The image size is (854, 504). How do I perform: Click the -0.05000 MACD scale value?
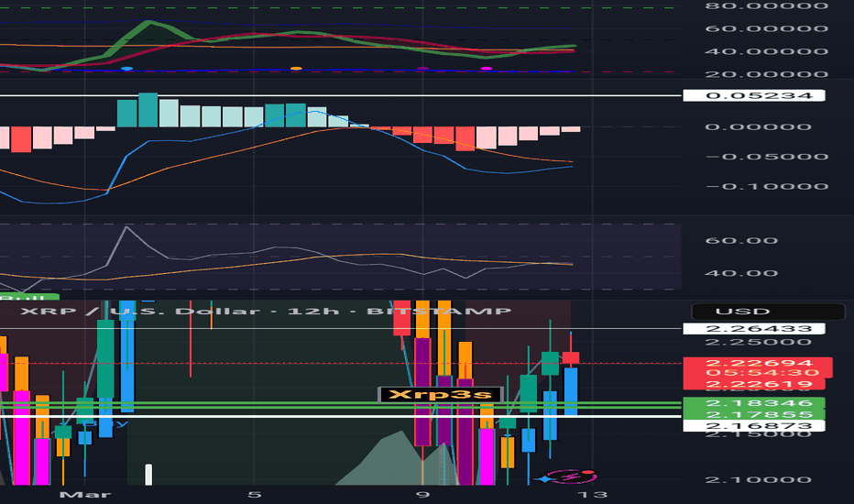pos(767,157)
